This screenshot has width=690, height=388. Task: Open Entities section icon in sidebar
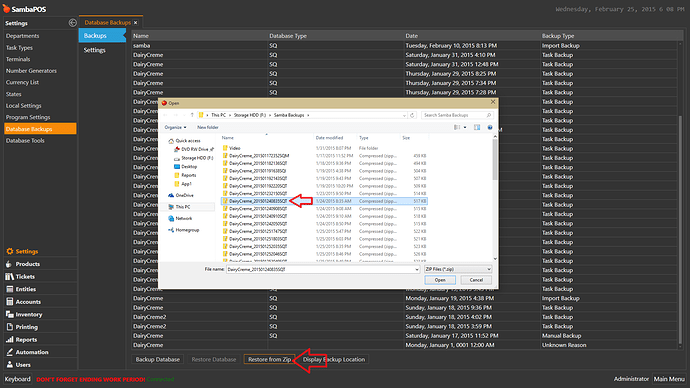(9, 289)
